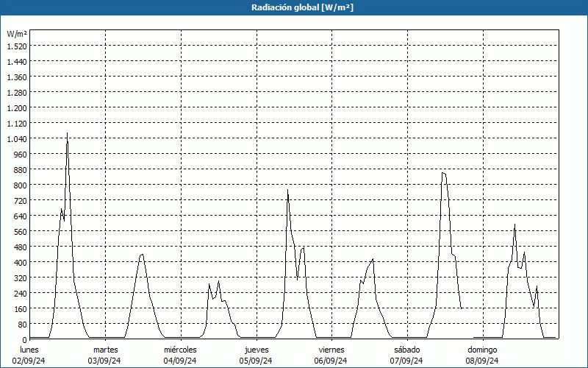
Task: Click the W/m² axis unit label
Action: point(17,34)
